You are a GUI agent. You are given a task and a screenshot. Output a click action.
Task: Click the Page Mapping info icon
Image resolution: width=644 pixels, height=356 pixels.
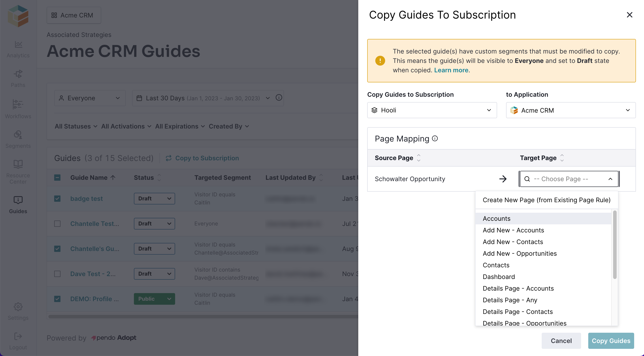(x=435, y=138)
